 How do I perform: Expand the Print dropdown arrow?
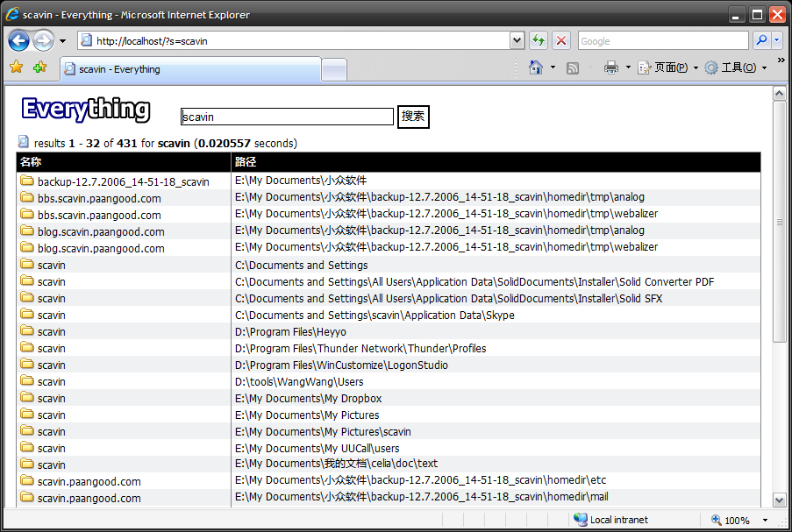628,67
